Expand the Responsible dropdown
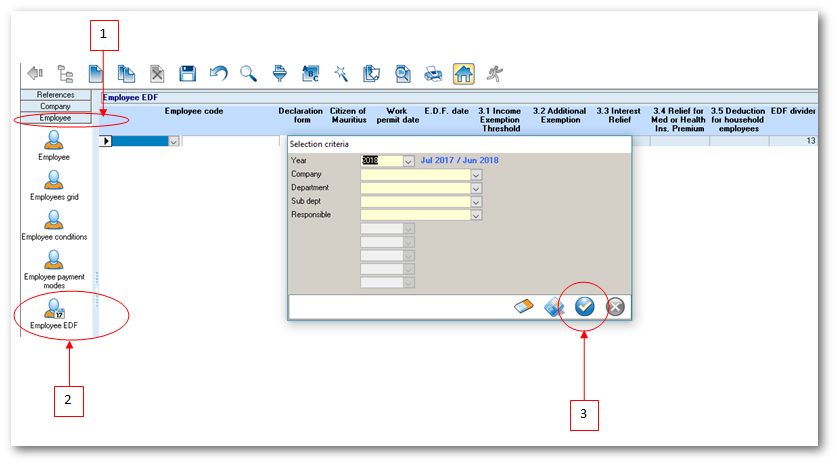 tap(476, 215)
